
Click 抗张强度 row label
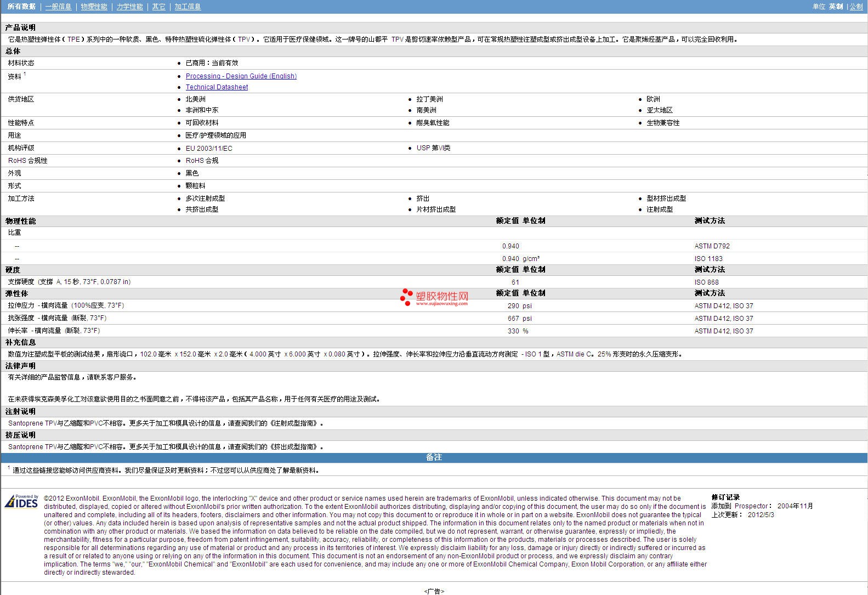(x=57, y=318)
